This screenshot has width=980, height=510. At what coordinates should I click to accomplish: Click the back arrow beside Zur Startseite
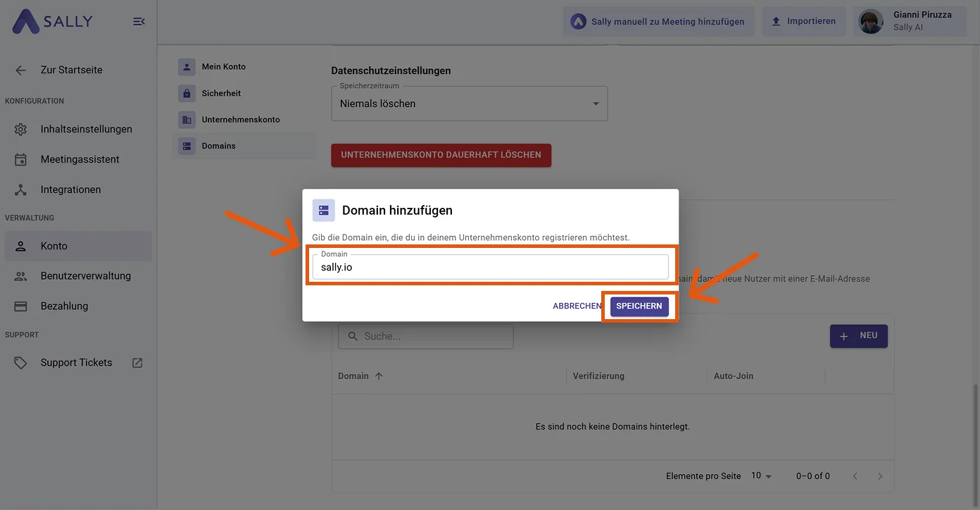(20, 70)
